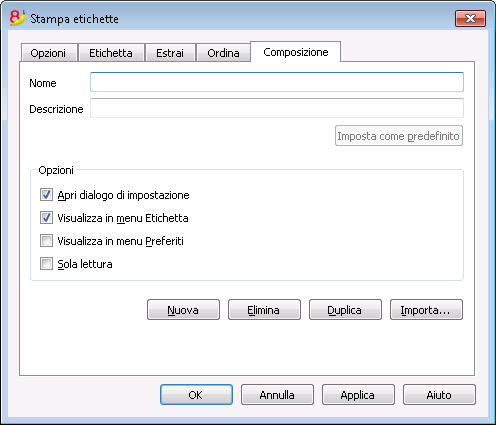496x425 pixels.
Task: Create a composition with Nuova
Action: 183,310
